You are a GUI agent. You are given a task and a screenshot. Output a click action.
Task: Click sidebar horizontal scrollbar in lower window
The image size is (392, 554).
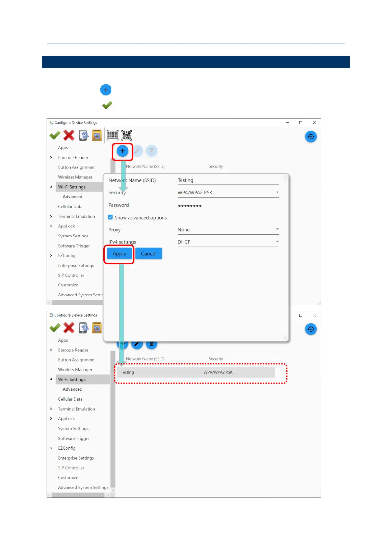pyautogui.click(x=78, y=495)
